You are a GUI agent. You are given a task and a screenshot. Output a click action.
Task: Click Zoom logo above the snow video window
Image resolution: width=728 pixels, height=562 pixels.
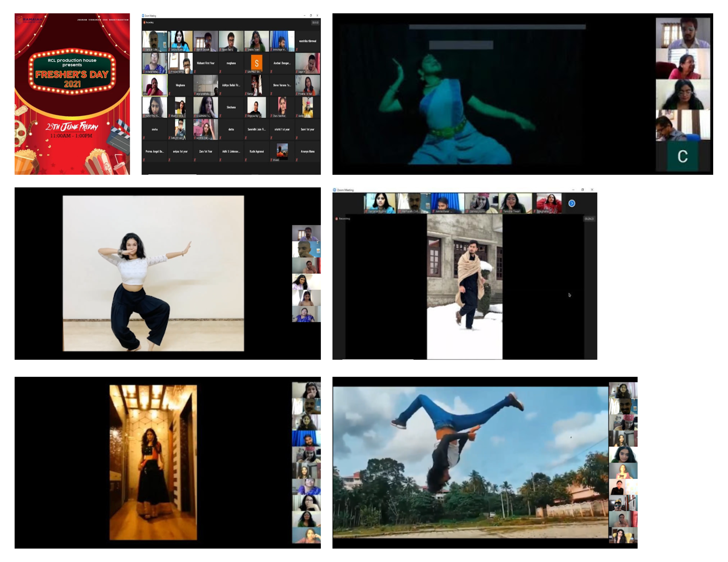tap(334, 190)
